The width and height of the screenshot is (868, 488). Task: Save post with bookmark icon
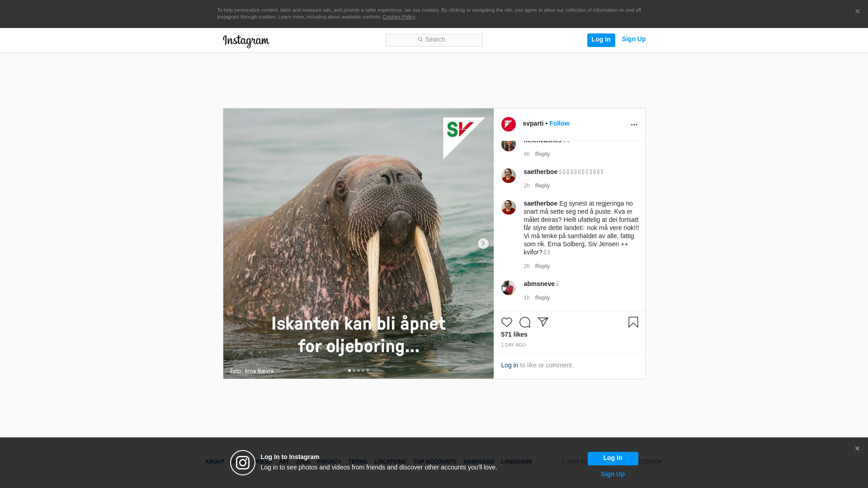click(633, 322)
